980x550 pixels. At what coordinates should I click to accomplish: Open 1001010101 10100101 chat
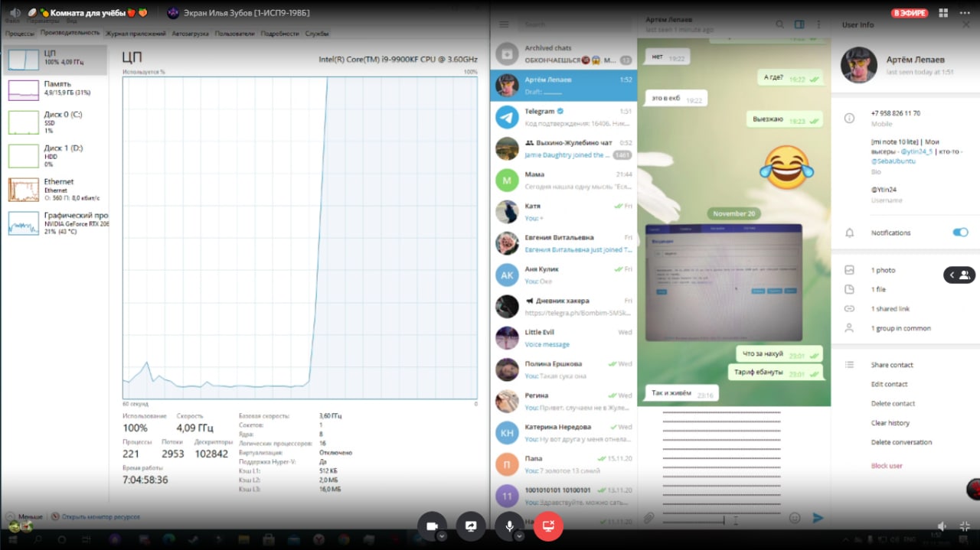563,496
